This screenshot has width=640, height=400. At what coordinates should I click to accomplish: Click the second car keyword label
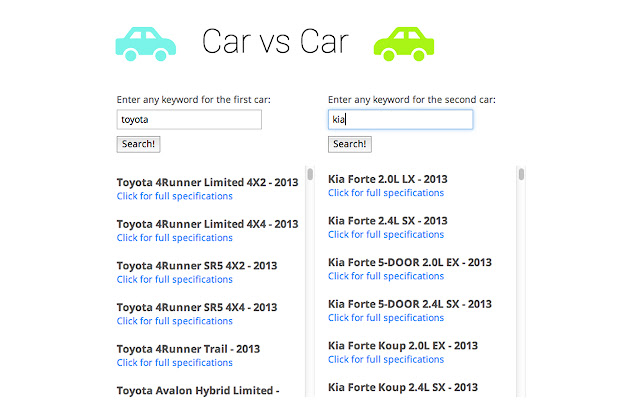pos(412,100)
